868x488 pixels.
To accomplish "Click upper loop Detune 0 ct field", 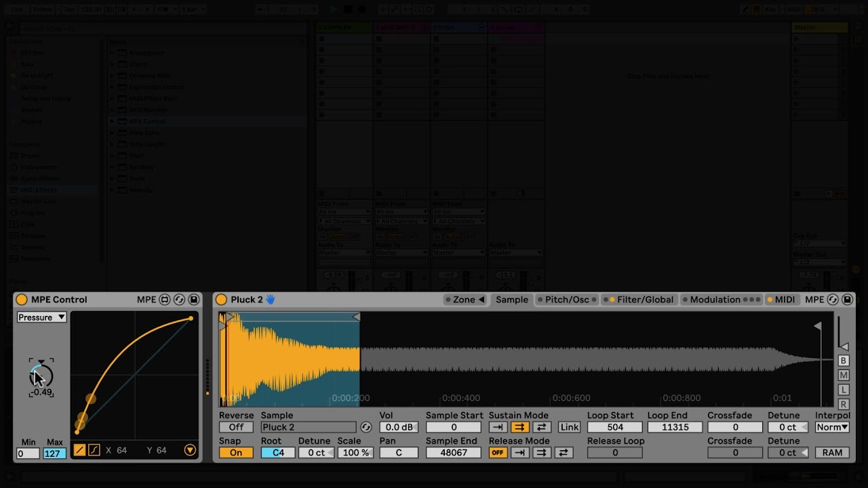I will click(788, 427).
